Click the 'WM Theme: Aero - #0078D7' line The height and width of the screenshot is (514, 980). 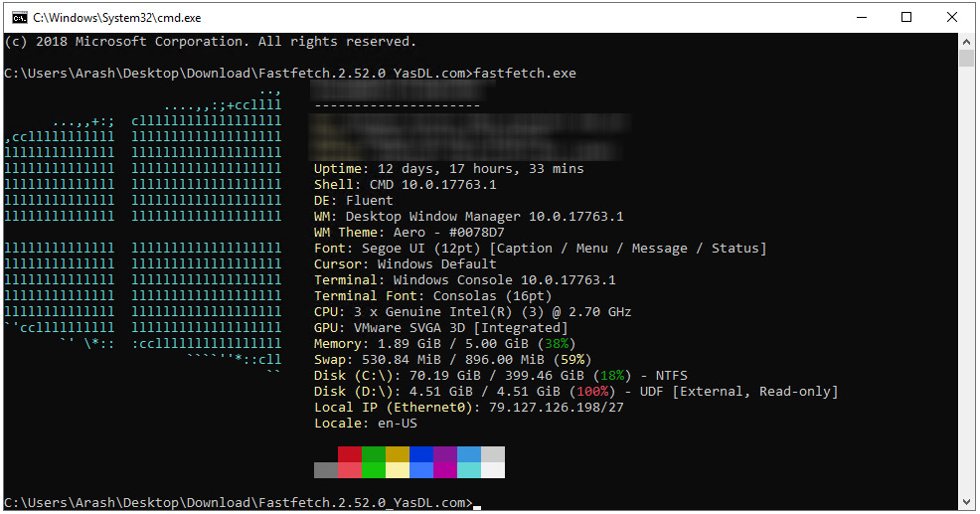(x=408, y=233)
